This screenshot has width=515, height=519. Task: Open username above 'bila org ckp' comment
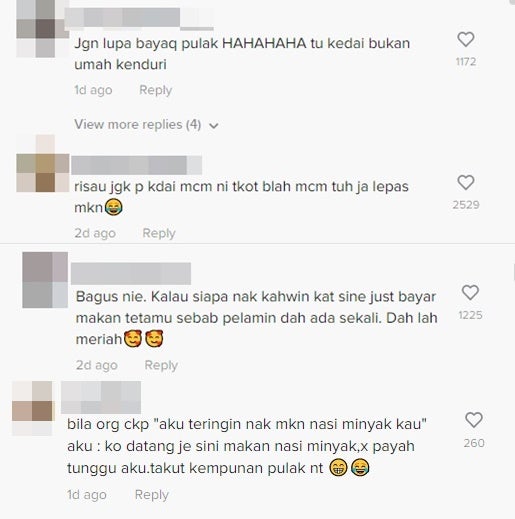click(x=101, y=397)
